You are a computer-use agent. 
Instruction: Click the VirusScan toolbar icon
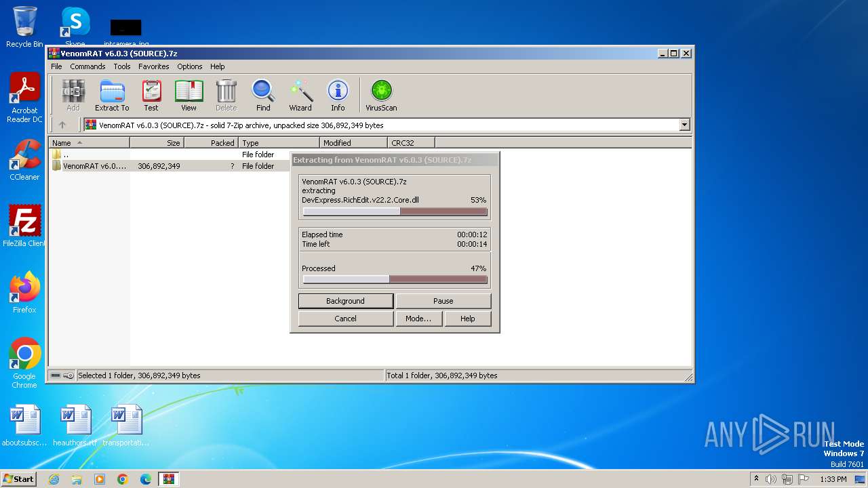[381, 96]
